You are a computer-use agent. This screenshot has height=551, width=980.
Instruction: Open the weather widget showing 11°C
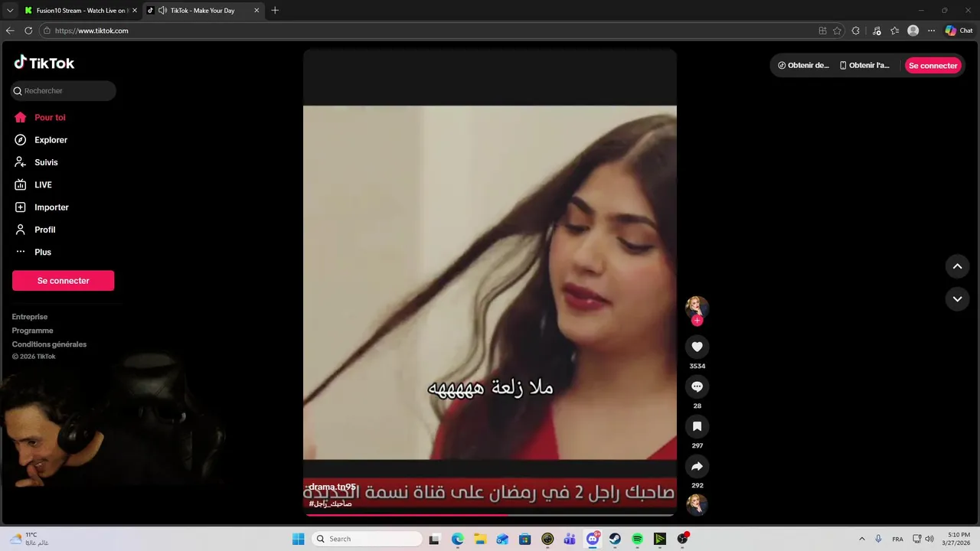[x=29, y=539]
